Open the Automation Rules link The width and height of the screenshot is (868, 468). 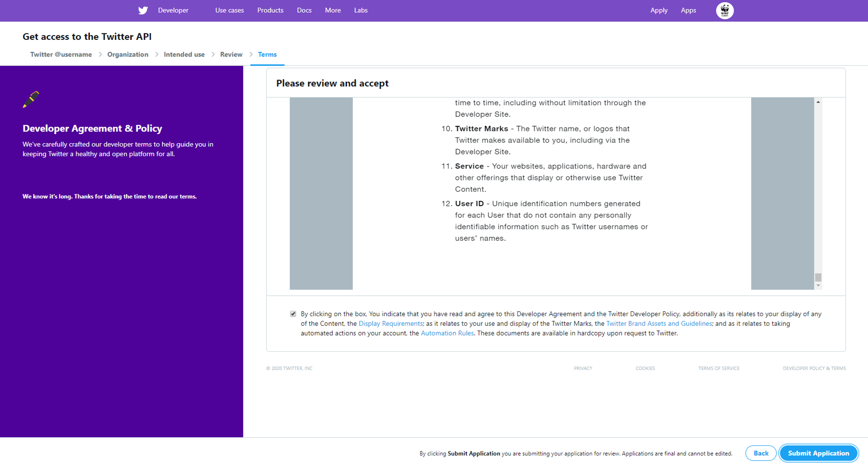447,333
